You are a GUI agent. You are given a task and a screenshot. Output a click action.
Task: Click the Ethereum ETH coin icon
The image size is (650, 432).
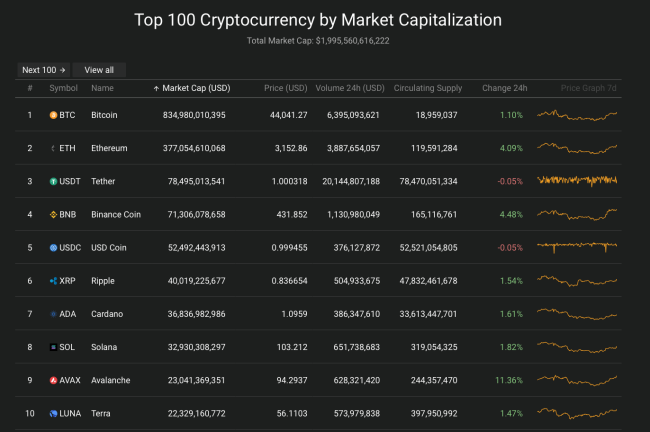[x=53, y=148]
